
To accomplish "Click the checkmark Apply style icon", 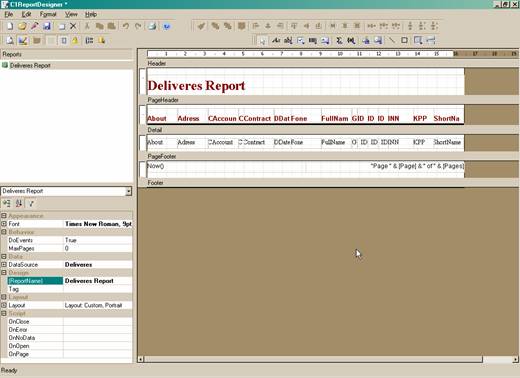I will (x=201, y=26).
